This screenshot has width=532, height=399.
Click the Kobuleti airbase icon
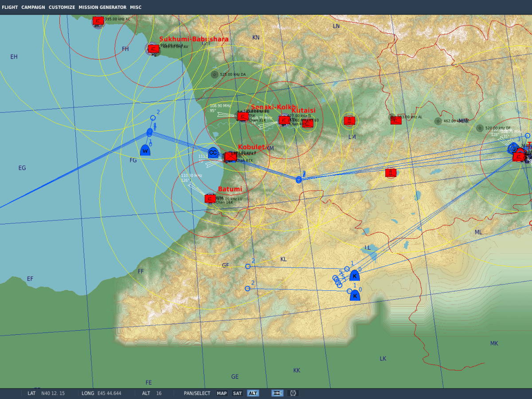click(231, 156)
